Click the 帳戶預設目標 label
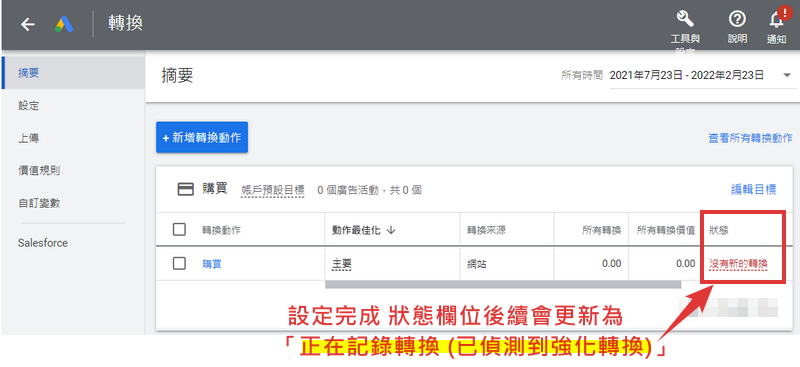The width and height of the screenshot is (800, 367). pos(273,190)
